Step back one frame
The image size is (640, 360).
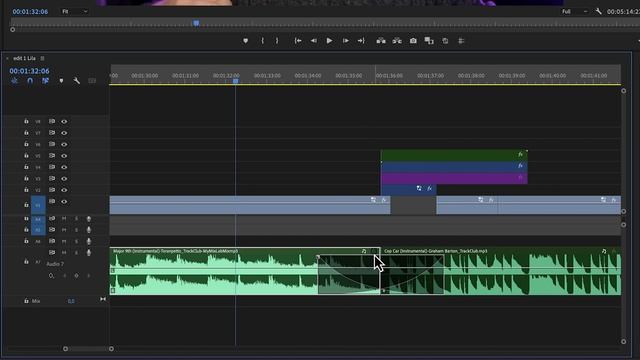click(313, 41)
